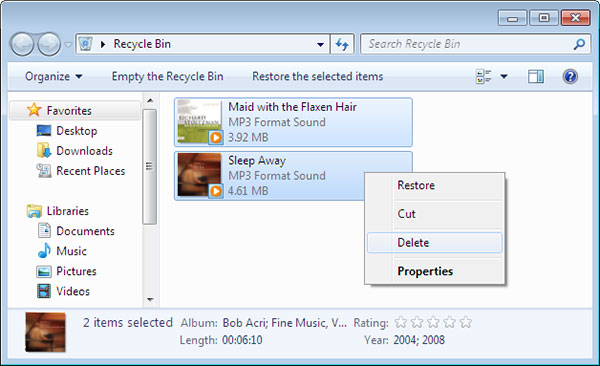Click the Desktop monitor icon

coord(44,131)
